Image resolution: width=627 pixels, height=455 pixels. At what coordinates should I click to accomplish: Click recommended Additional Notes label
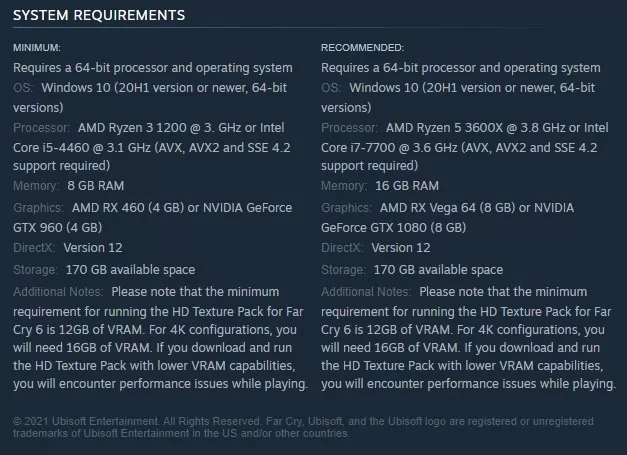366,291
